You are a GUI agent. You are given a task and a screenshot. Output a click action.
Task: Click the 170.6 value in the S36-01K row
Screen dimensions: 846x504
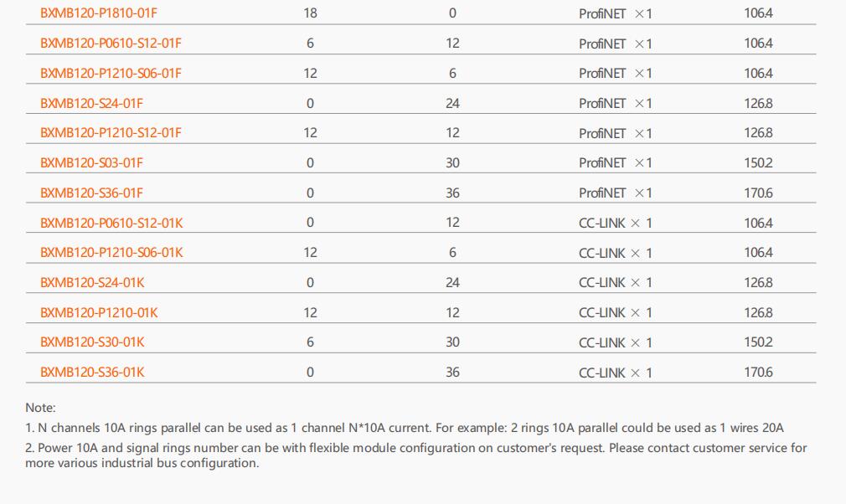(758, 372)
